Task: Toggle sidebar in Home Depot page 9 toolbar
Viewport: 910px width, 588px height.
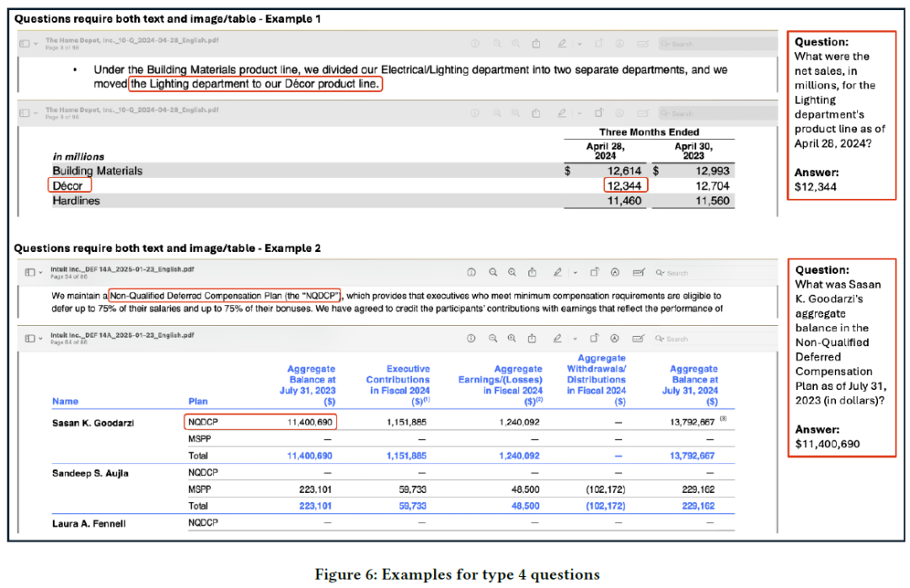Action: point(25,113)
